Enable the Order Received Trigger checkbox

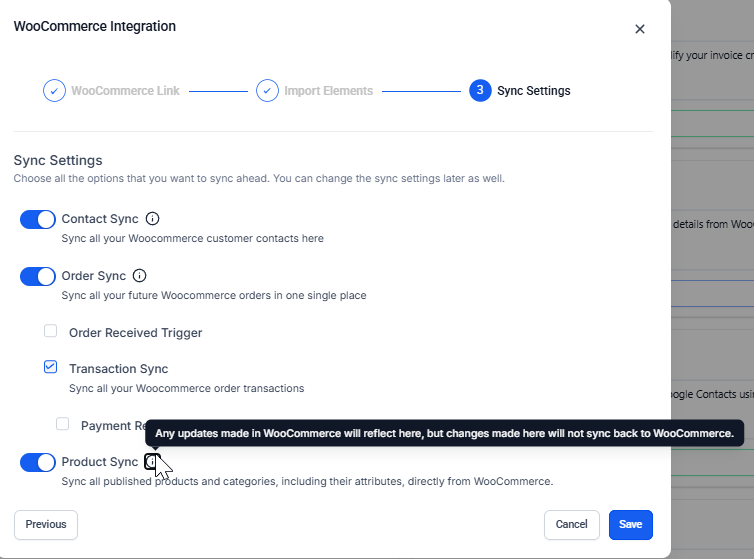coord(51,331)
